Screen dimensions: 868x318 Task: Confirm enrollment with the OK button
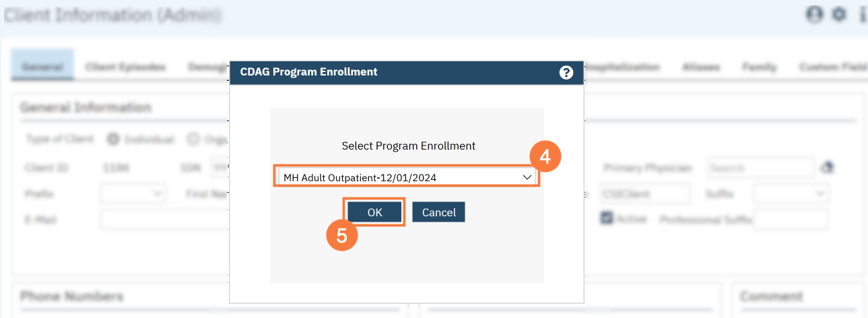click(374, 212)
